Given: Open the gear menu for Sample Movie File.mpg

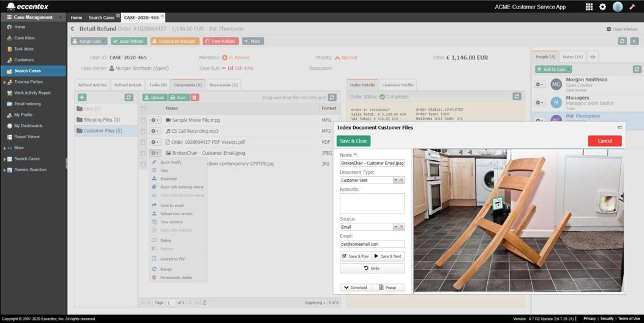Looking at the screenshot, I should tap(154, 121).
